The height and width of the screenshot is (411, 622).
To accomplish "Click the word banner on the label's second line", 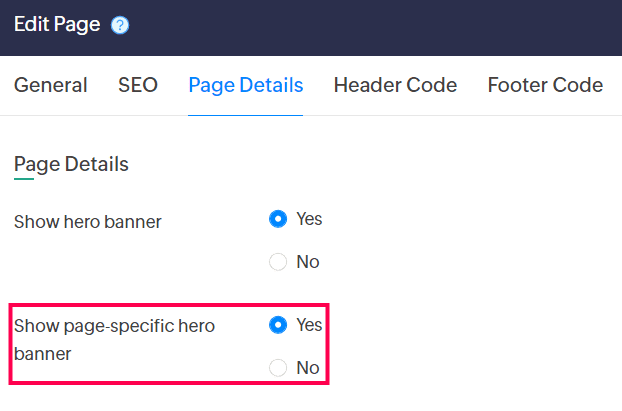I will 42,354.
